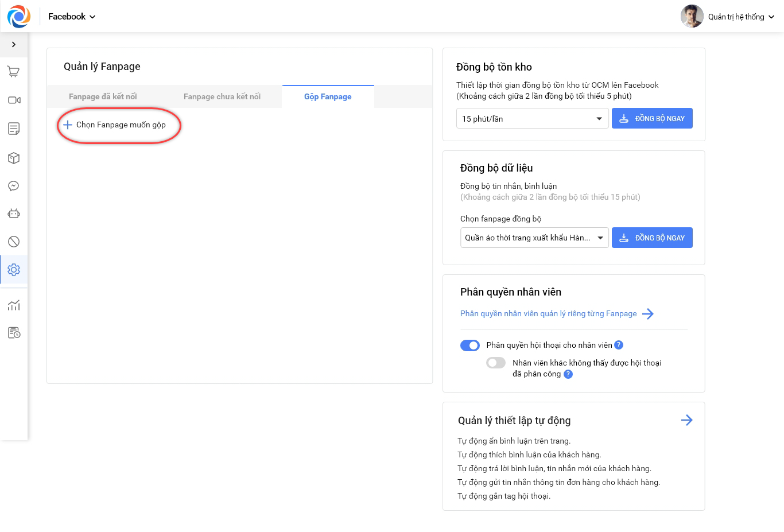The width and height of the screenshot is (784, 532).
Task: Expand the left sidebar with chevron
Action: pyautogui.click(x=14, y=44)
